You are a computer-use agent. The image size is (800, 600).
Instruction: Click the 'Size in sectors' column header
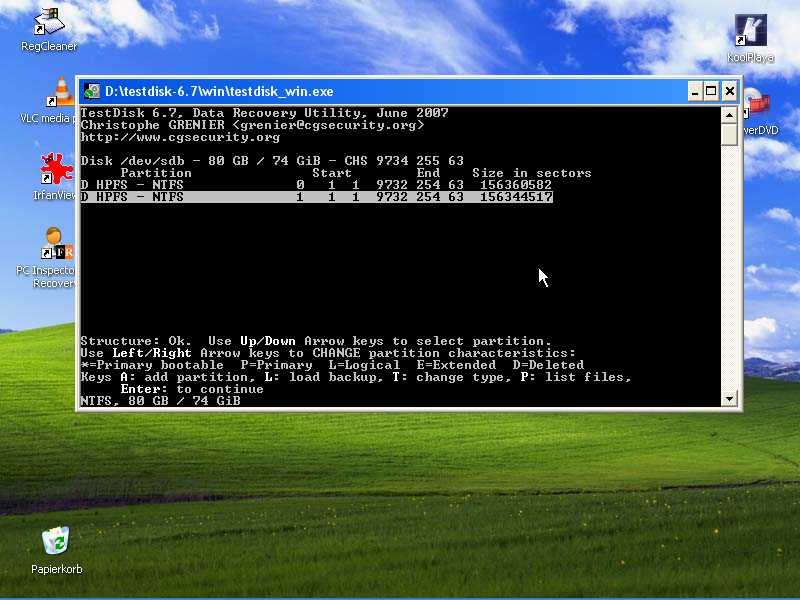point(532,173)
